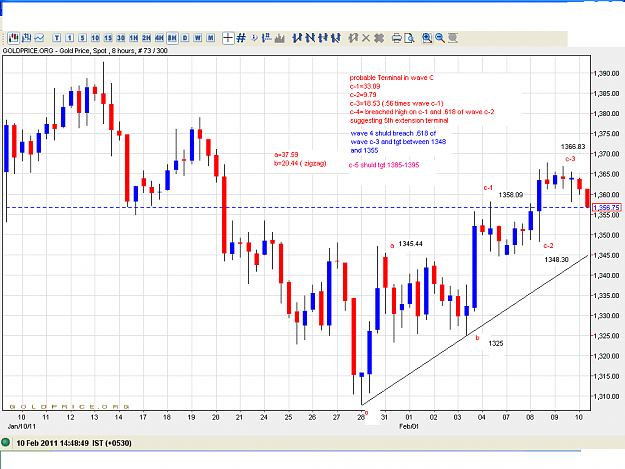Switch to tick (T) timeframe
The height and width of the screenshot is (469, 625).
[57, 38]
